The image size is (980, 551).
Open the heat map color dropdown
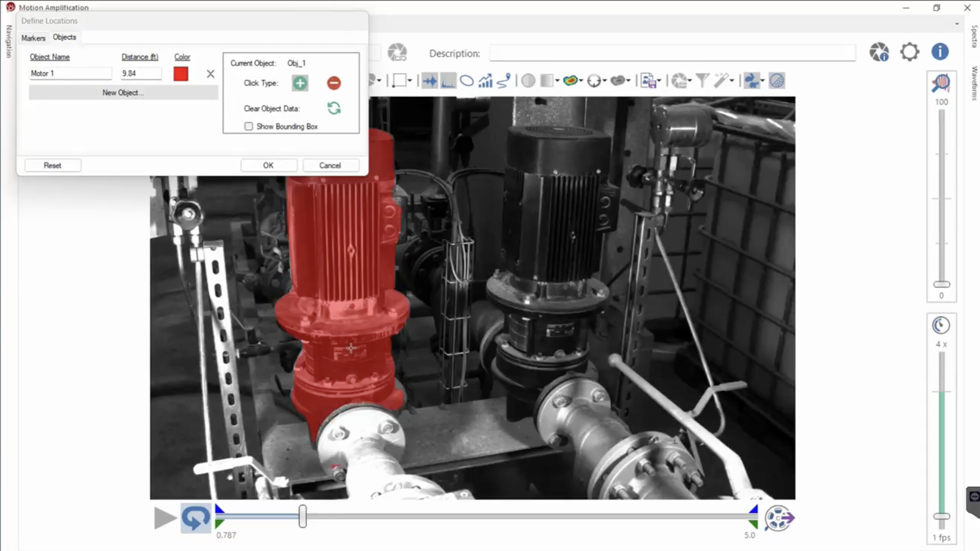tap(581, 81)
